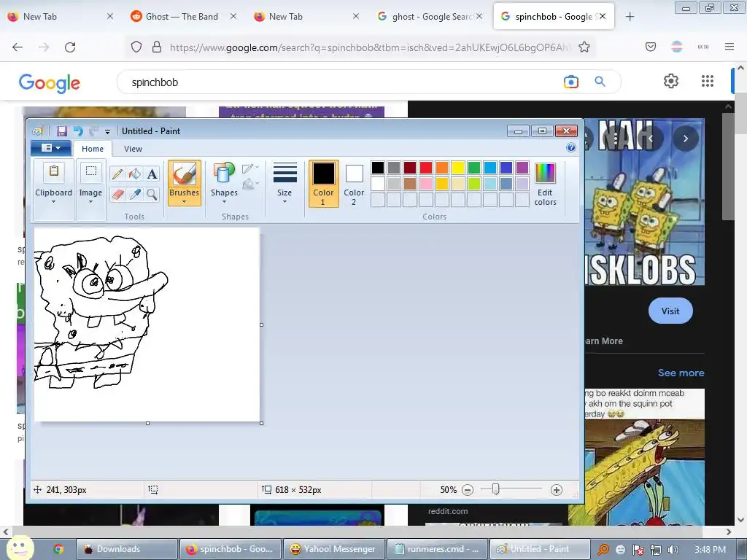The width and height of the screenshot is (747, 560).
Task: Expand the Image group dropdown arrow
Action: (90, 202)
